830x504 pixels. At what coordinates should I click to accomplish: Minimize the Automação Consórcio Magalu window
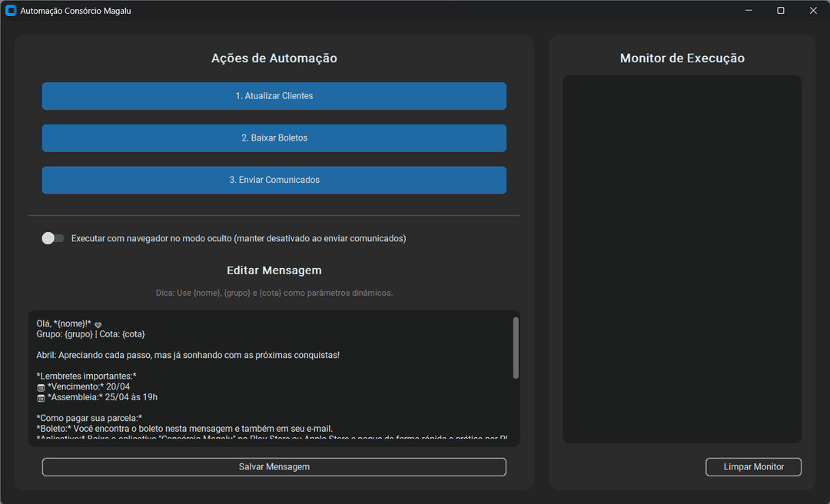coord(749,11)
